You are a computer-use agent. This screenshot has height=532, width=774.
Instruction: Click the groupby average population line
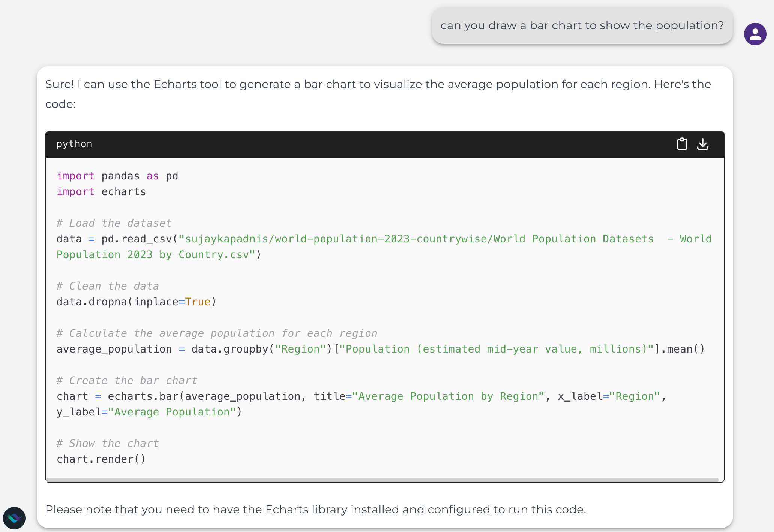(x=381, y=349)
